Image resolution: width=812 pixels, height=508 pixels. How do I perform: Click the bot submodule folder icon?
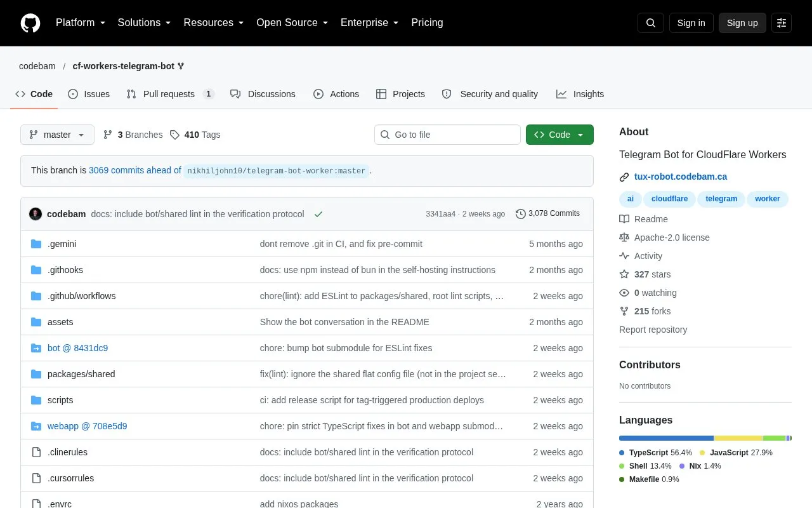click(36, 348)
